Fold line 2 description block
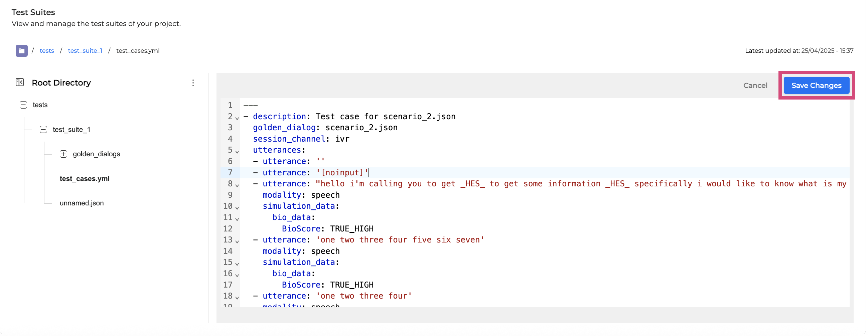This screenshot has width=868, height=336. 237,118
